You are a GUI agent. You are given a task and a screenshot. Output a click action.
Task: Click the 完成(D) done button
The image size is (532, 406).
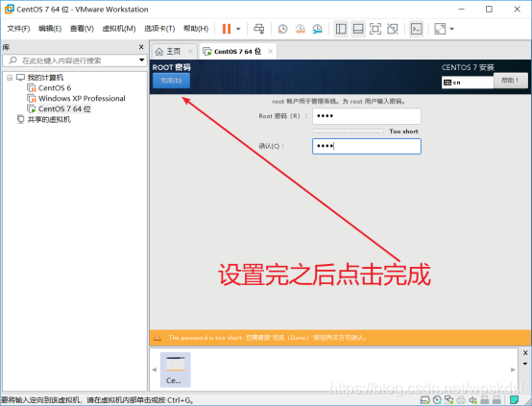click(171, 81)
